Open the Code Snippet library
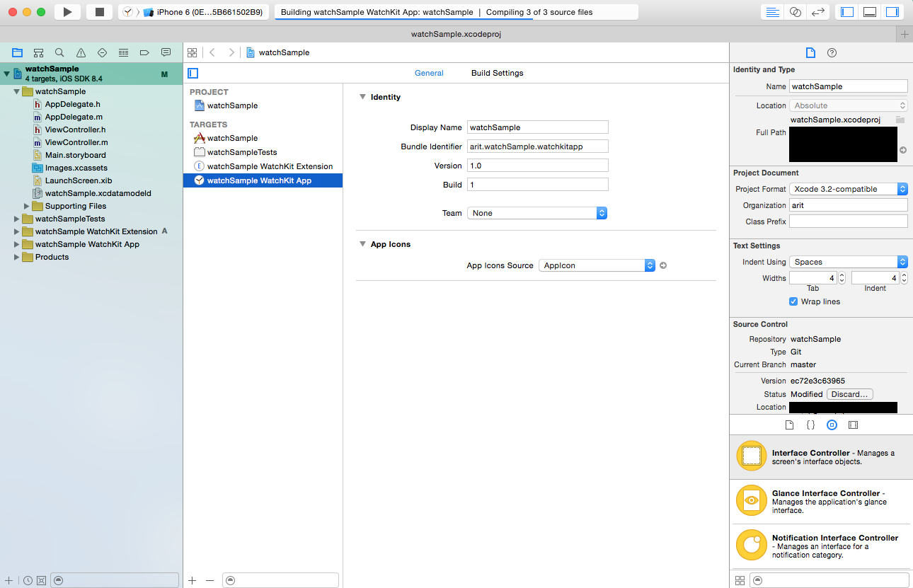913x588 pixels. tap(811, 425)
